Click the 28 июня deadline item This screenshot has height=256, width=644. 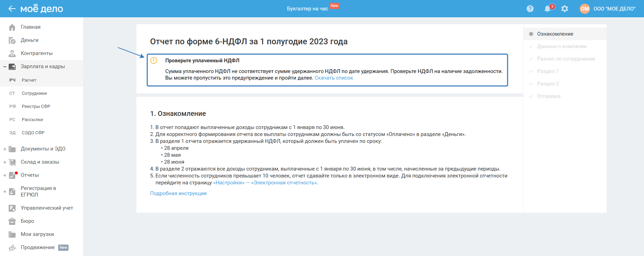[x=174, y=162]
